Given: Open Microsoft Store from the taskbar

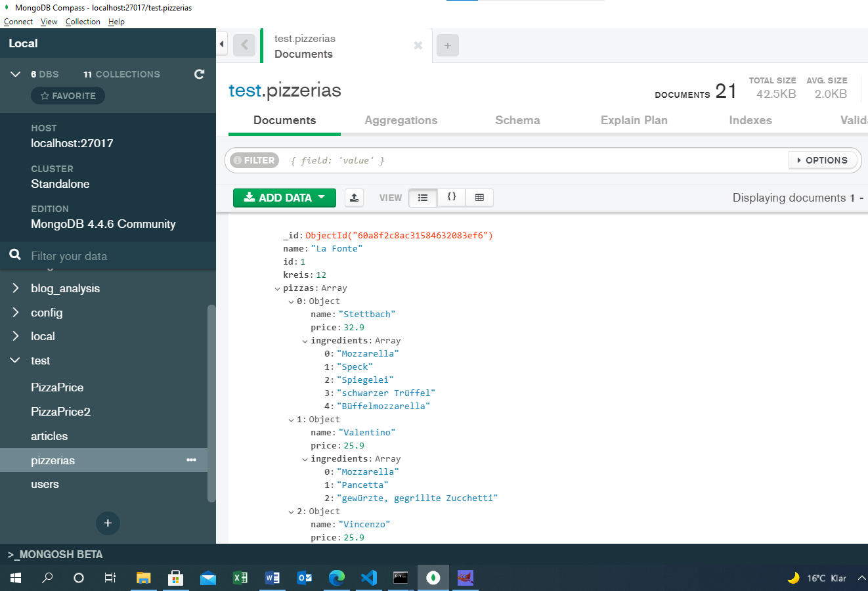Looking at the screenshot, I should (x=175, y=578).
